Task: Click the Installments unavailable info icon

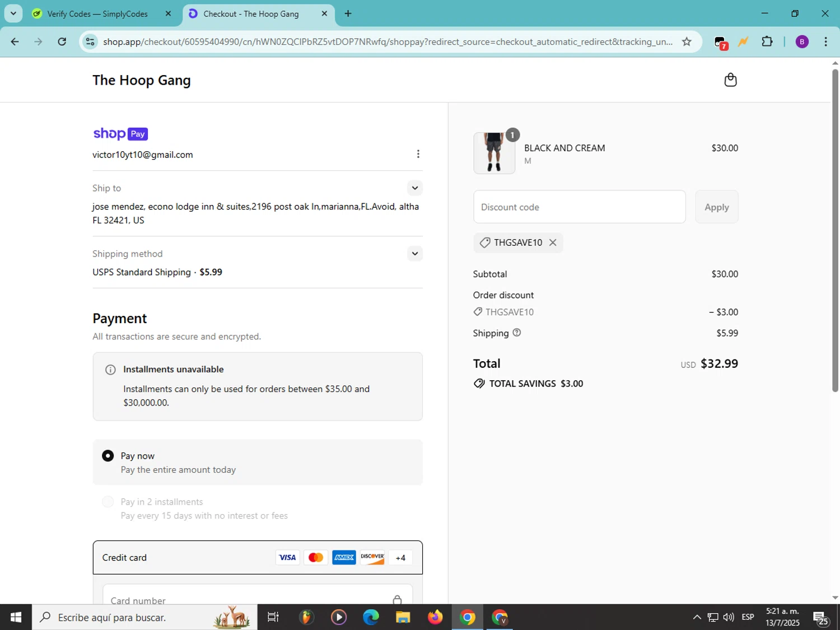Action: (110, 370)
